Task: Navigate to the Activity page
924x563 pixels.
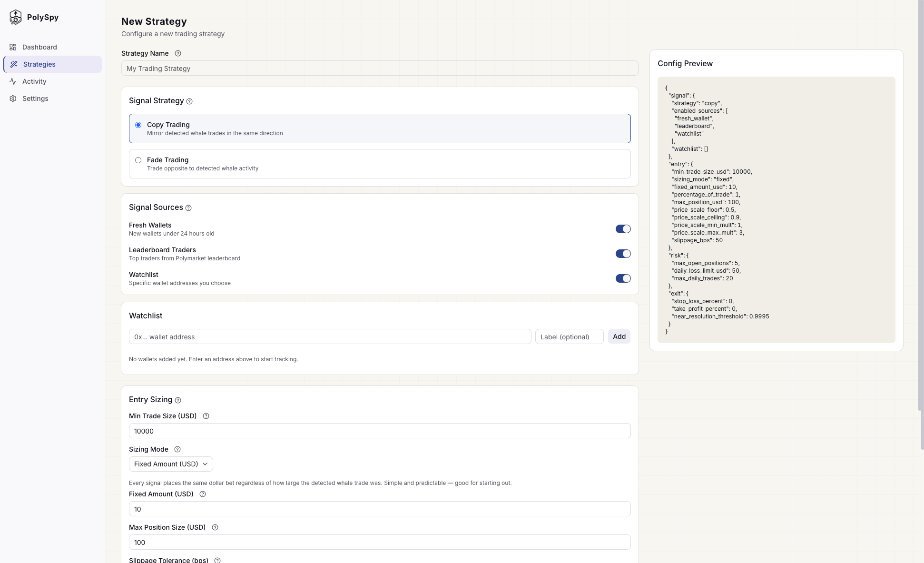Action: tap(33, 81)
